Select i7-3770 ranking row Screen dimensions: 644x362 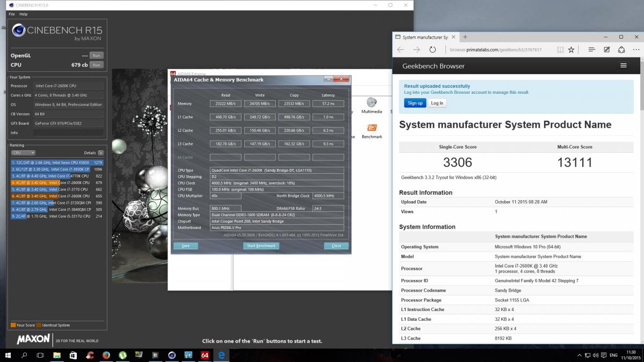[58, 189]
